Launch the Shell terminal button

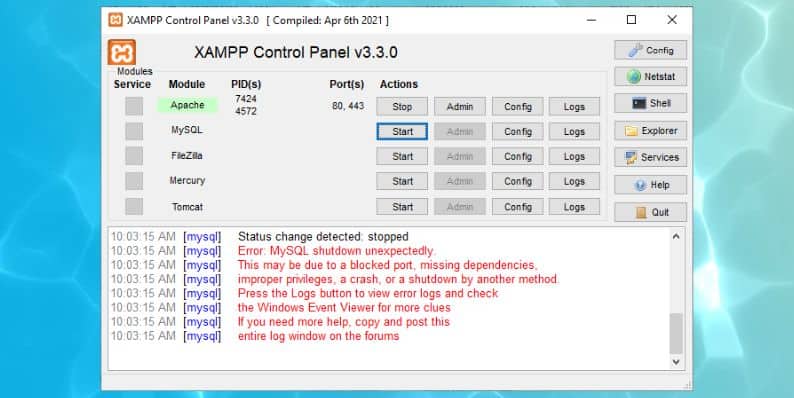tap(651, 103)
